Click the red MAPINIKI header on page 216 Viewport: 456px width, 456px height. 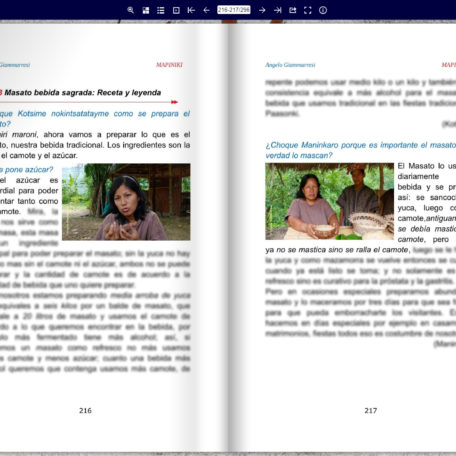170,65
